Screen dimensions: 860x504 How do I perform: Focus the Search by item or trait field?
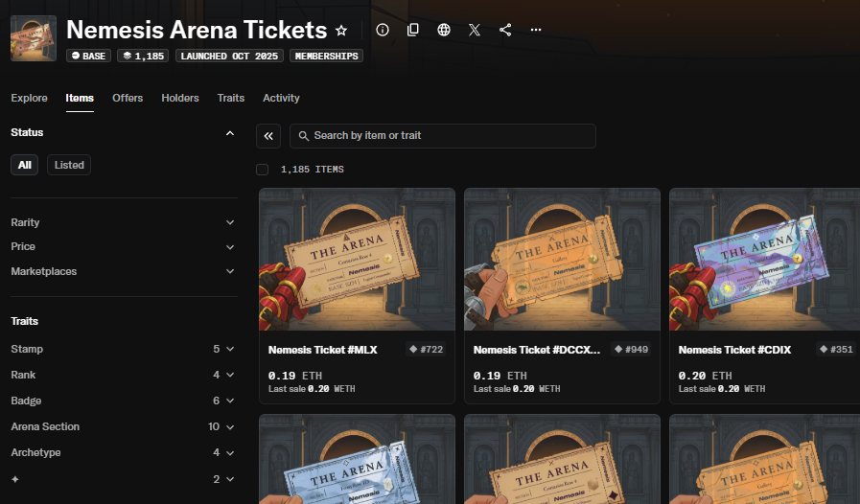[x=443, y=136]
